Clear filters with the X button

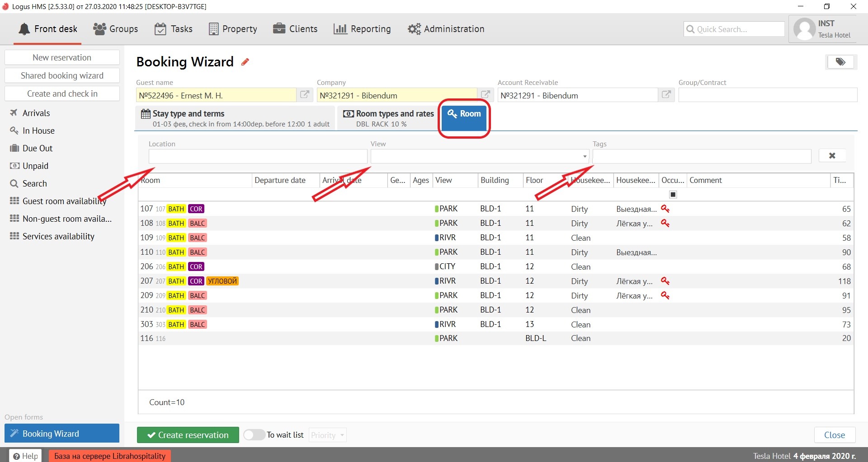(x=832, y=156)
